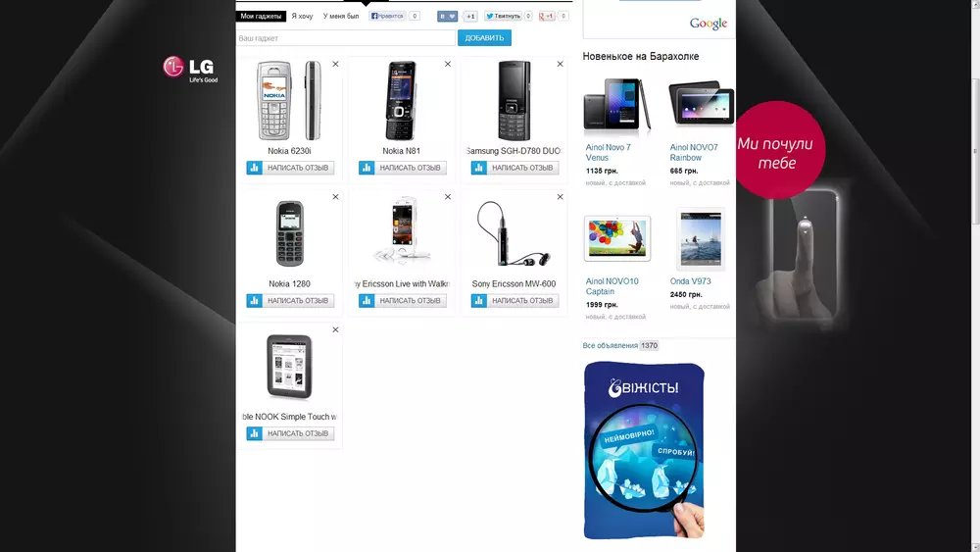
Task: Tweet the page with the Twitter button
Action: pyautogui.click(x=503, y=17)
